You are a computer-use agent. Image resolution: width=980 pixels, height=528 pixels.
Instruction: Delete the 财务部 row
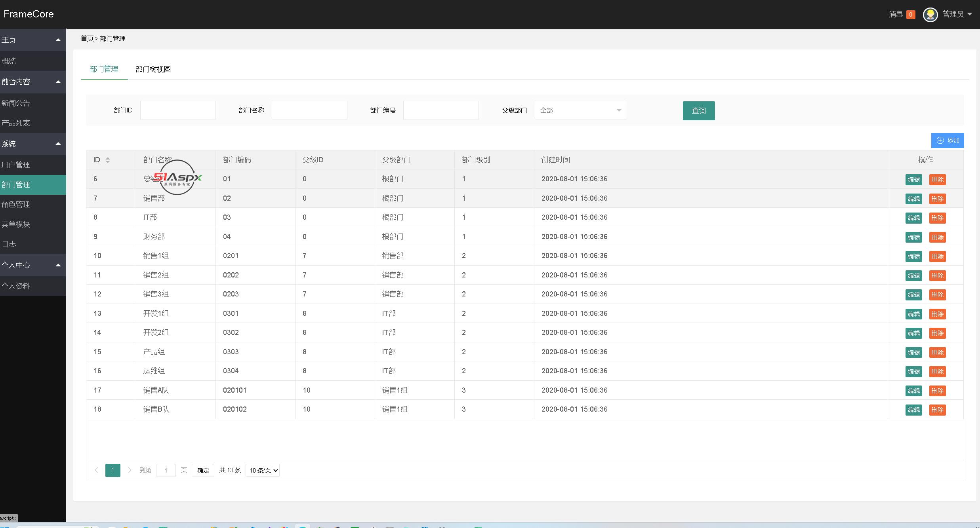click(x=938, y=237)
